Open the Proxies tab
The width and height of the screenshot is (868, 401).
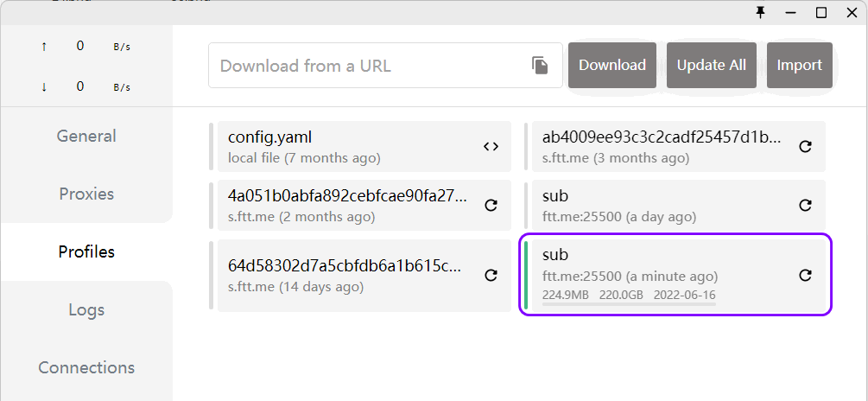tap(86, 194)
